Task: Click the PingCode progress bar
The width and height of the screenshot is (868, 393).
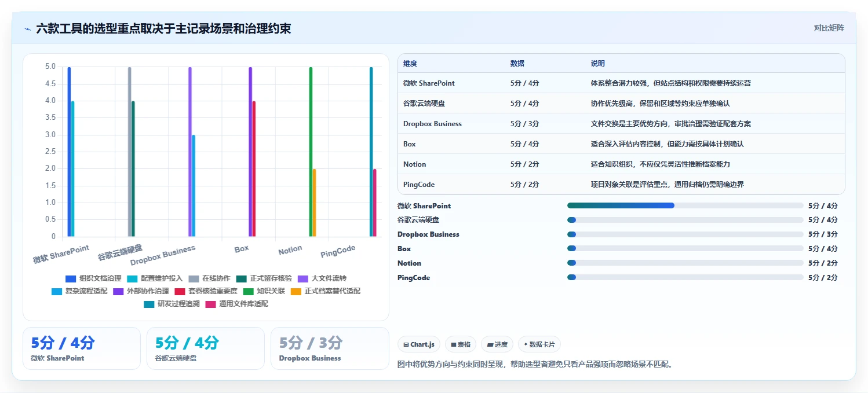Action: 685,277
